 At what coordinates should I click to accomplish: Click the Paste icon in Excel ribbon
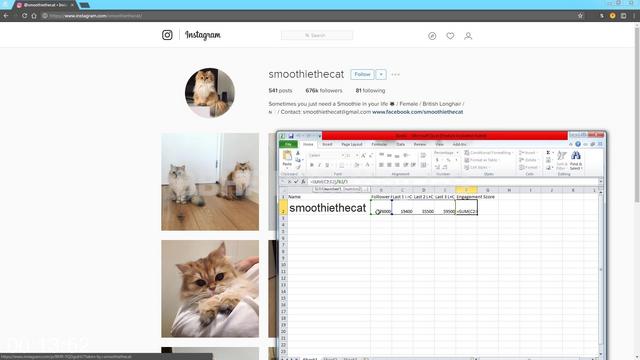tap(287, 156)
